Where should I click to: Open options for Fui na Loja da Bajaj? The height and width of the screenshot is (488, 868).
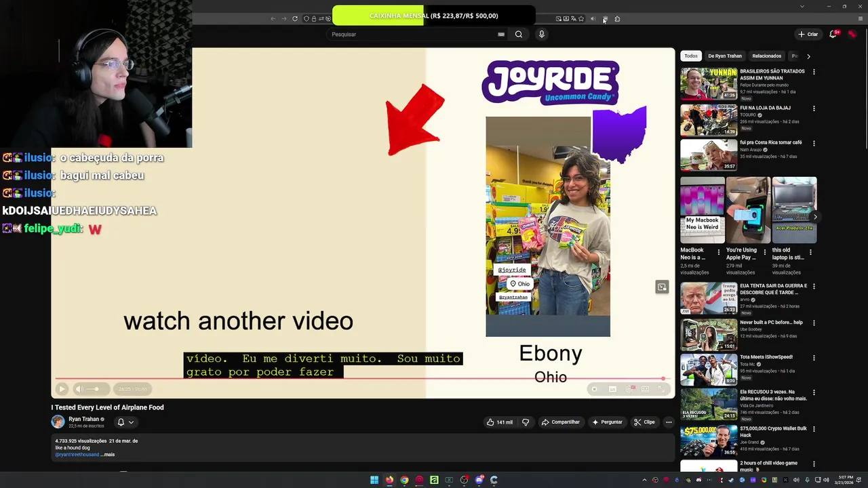pos(814,108)
